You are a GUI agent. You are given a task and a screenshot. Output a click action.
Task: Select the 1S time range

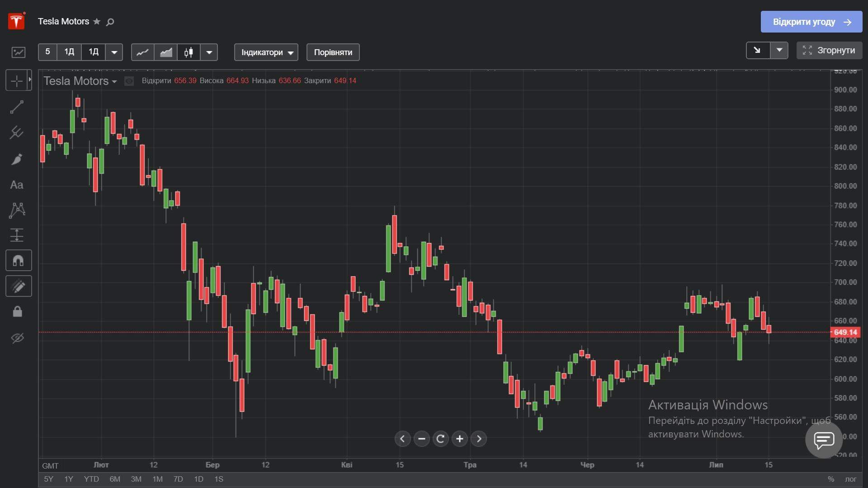(x=219, y=479)
